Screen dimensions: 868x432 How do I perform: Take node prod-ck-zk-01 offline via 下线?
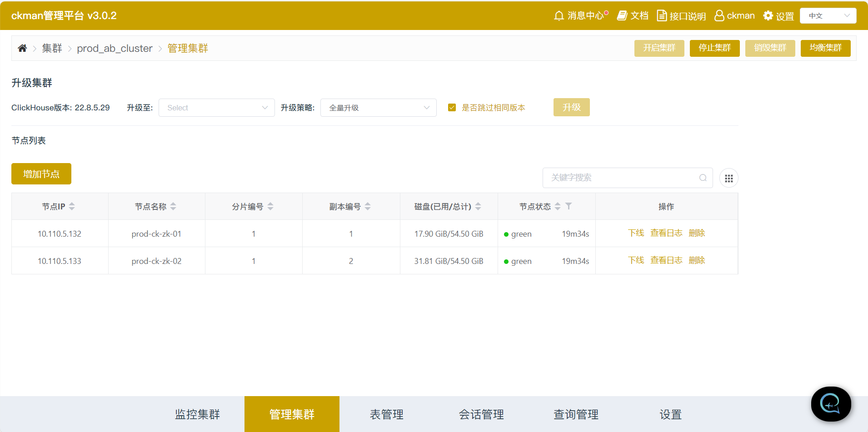click(636, 233)
